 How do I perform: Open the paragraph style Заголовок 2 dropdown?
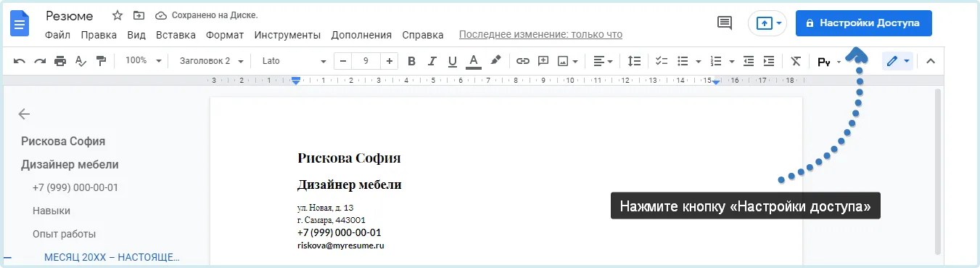(x=212, y=61)
